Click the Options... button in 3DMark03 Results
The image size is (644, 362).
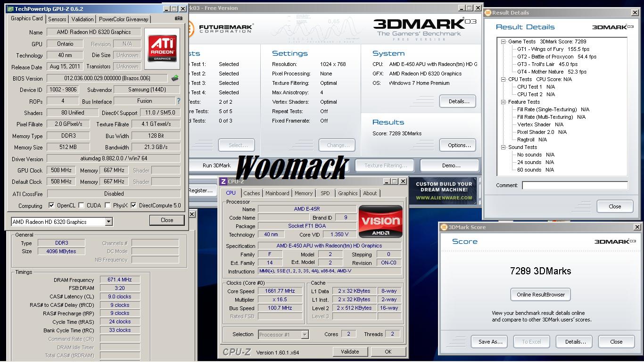coord(458,145)
